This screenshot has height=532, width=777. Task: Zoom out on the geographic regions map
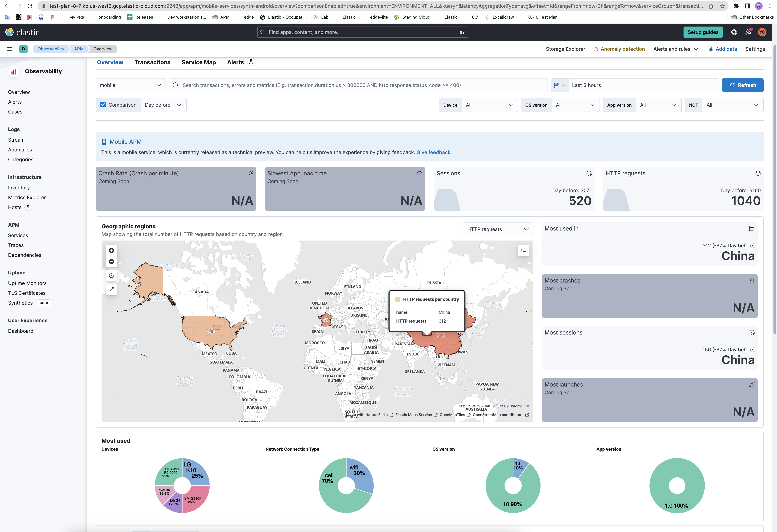[x=111, y=261]
